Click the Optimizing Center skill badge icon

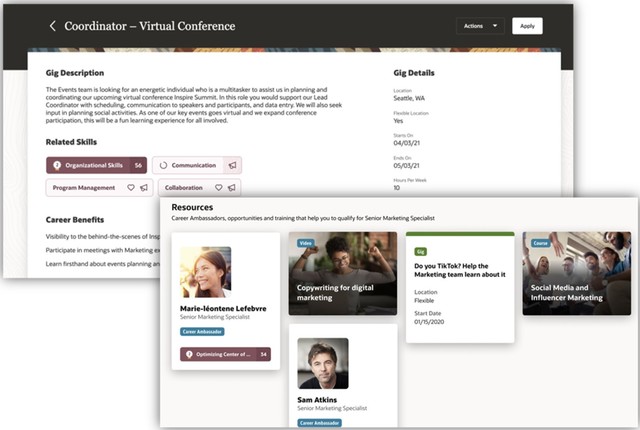click(x=187, y=354)
